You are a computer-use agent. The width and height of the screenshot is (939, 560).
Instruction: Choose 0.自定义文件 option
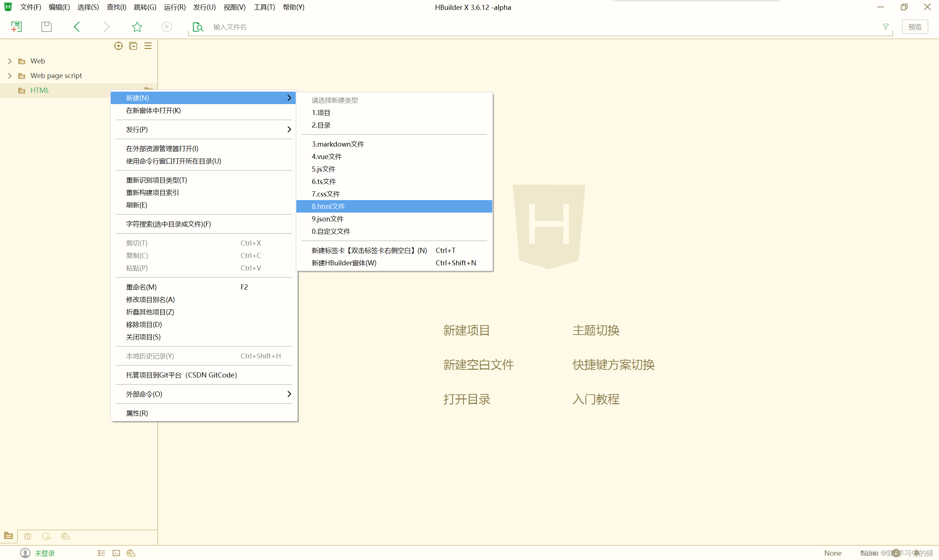(x=394, y=231)
